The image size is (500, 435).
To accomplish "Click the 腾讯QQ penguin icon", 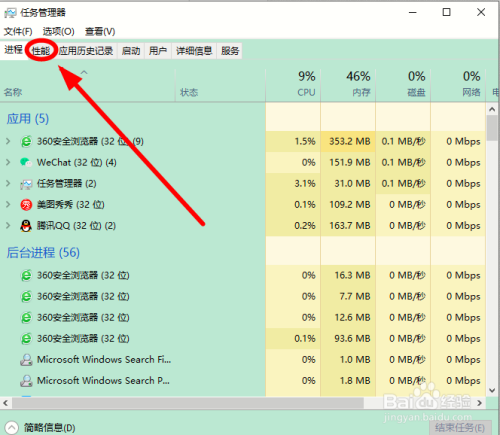I will click(26, 226).
